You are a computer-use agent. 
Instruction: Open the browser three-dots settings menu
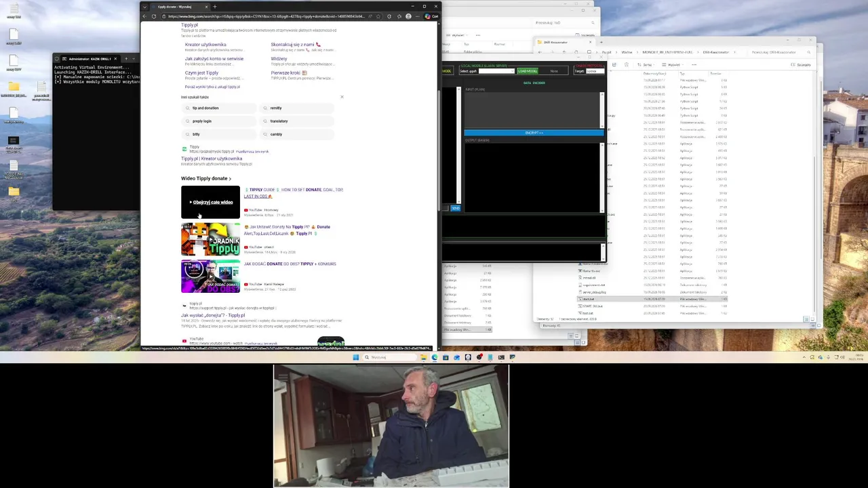point(418,16)
